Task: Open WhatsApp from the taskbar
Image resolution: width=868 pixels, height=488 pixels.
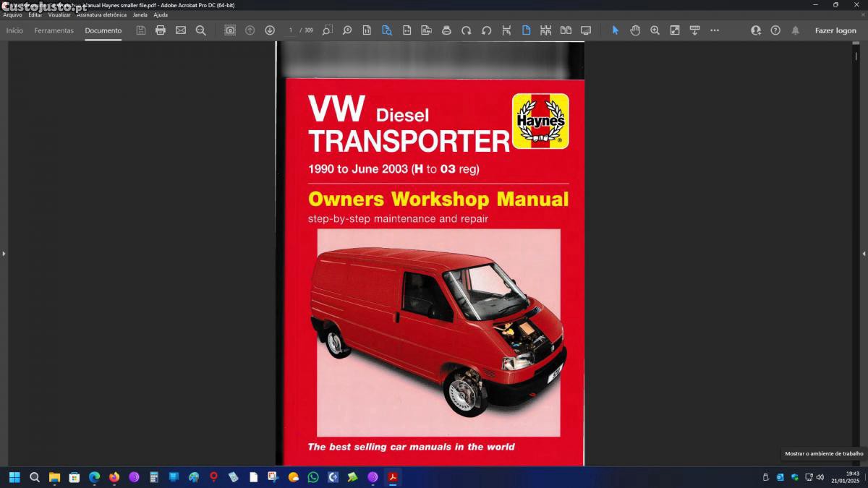Action: point(313,477)
